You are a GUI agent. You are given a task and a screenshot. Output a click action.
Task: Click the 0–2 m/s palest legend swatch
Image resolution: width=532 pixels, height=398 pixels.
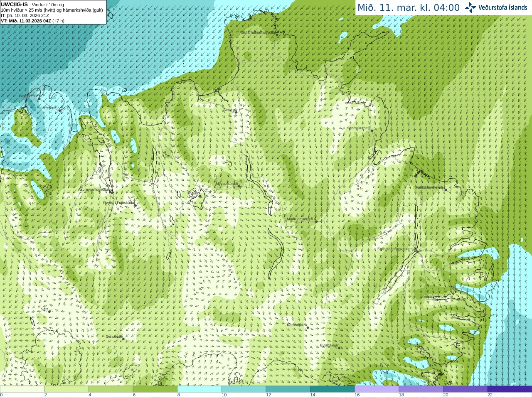coord(22,389)
